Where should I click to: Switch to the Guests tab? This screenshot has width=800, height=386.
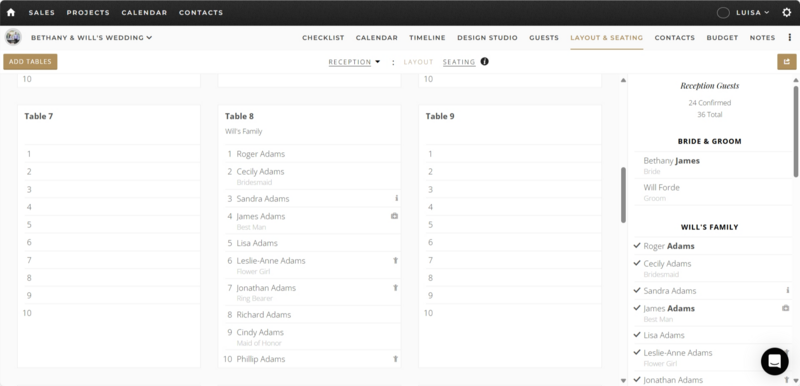pos(544,38)
